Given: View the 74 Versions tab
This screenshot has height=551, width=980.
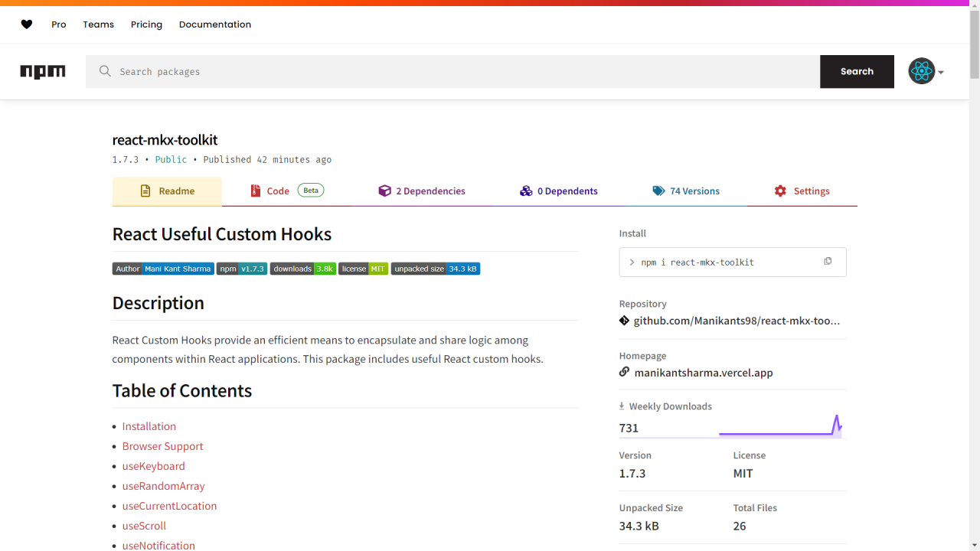Looking at the screenshot, I should pyautogui.click(x=686, y=191).
